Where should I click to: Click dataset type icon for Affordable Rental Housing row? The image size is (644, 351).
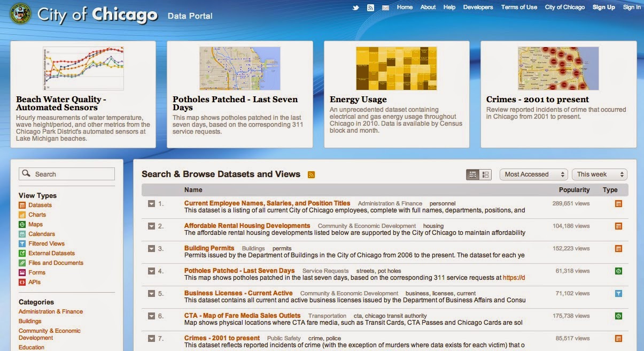point(618,226)
